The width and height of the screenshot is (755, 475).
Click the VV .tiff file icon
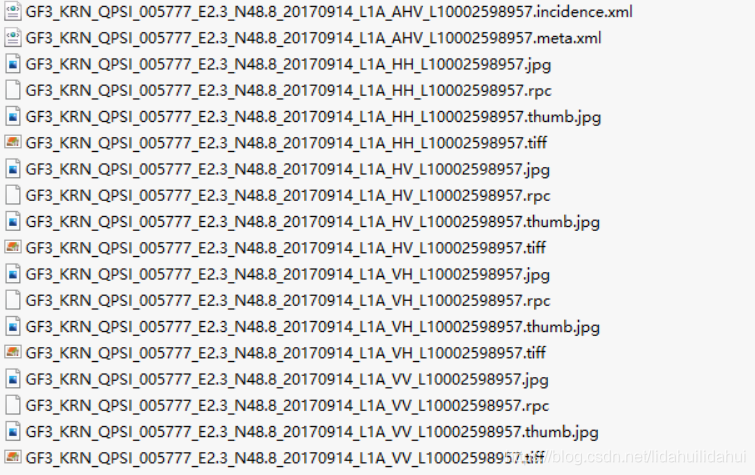pyautogui.click(x=13, y=457)
